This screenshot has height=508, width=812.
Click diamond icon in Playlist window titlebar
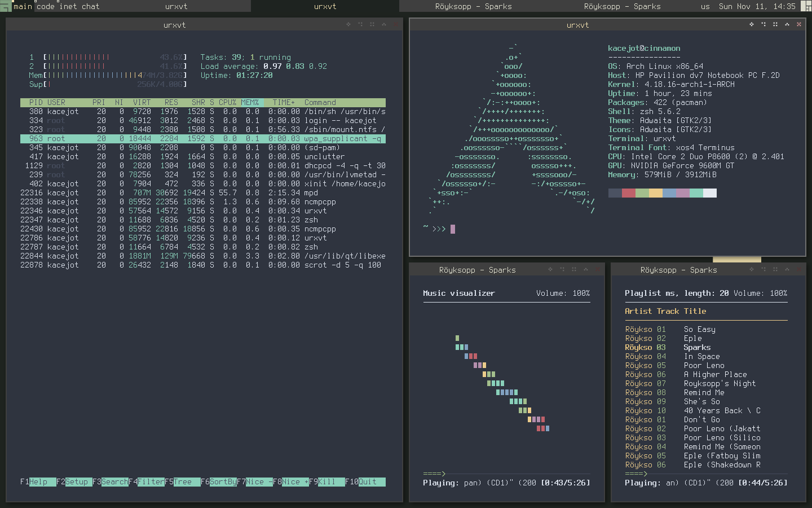pyautogui.click(x=752, y=269)
